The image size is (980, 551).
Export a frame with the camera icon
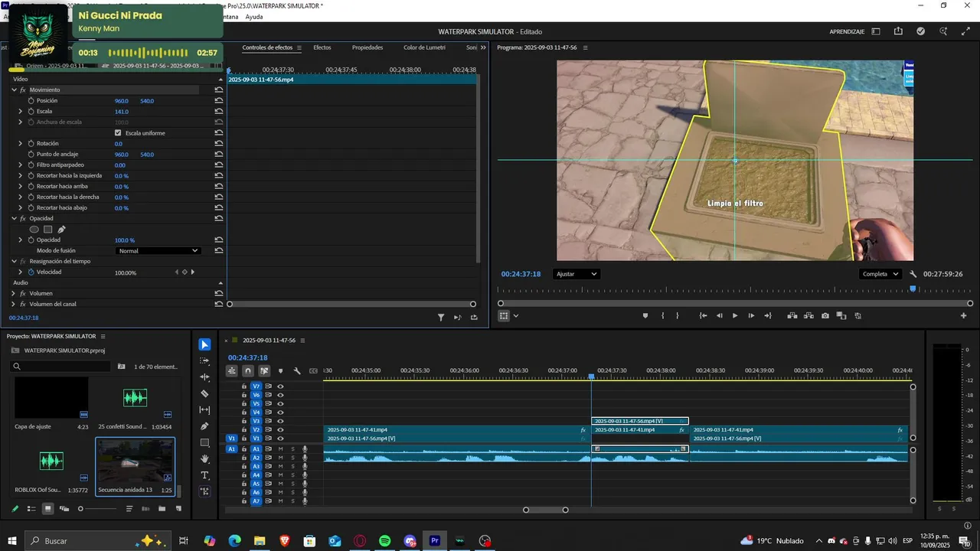[825, 316]
